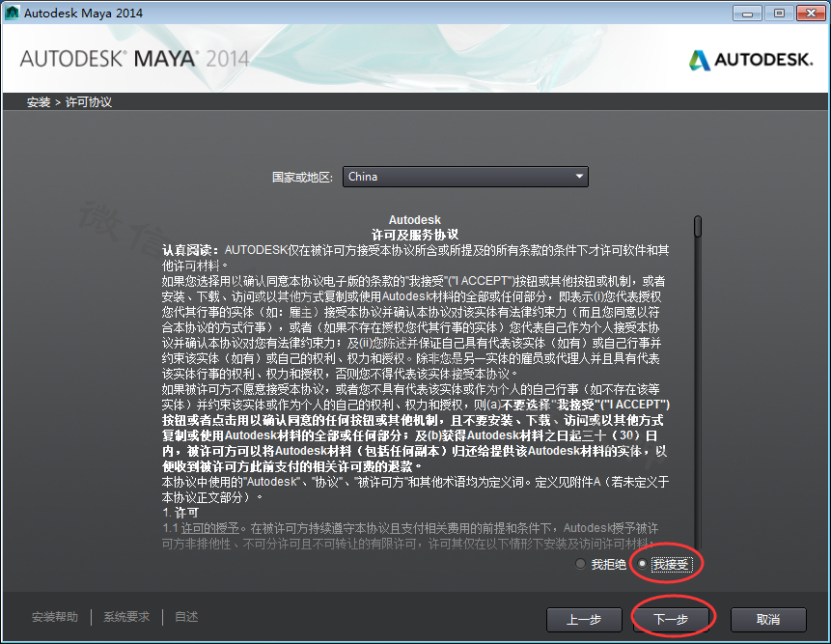Open the 安装帮助 installation help link
The height and width of the screenshot is (644, 831).
(55, 616)
